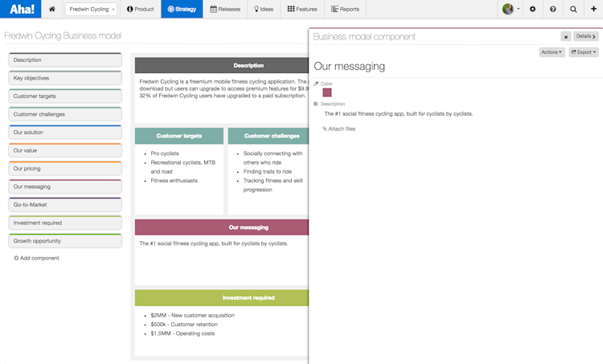Select Customer targets in sidebar list
Screen dimensions: 603x364
click(65, 96)
